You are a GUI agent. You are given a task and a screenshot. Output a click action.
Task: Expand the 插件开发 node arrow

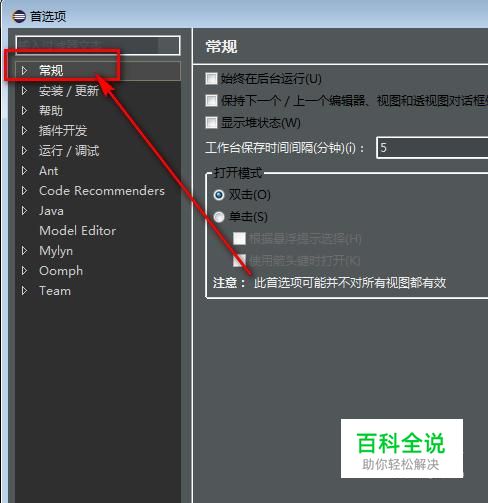coord(24,130)
